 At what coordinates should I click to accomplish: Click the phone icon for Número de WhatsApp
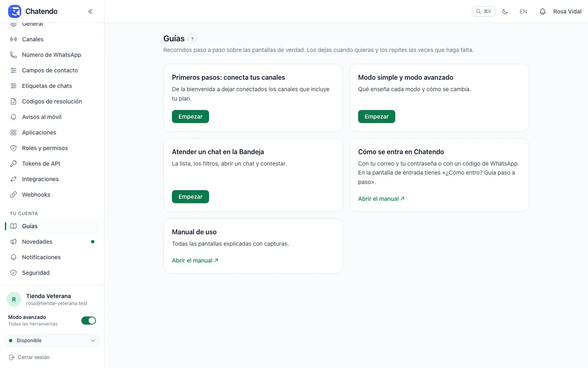click(x=13, y=55)
